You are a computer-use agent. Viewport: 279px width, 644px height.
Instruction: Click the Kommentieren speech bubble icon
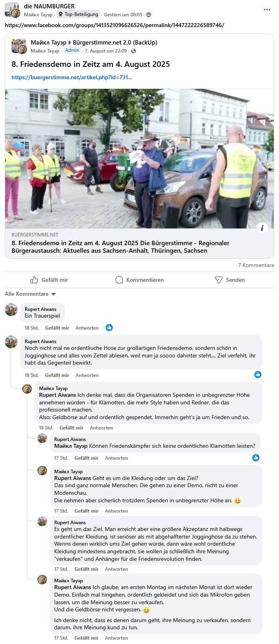(119, 280)
